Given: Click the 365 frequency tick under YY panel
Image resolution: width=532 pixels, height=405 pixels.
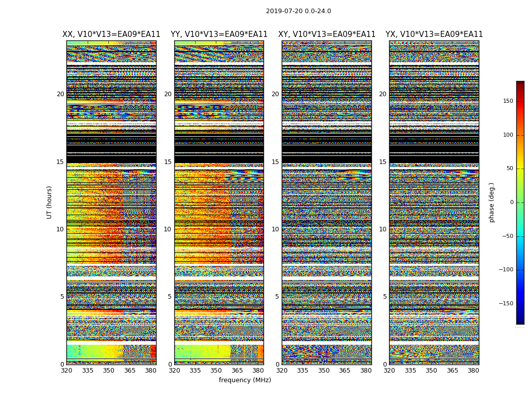Looking at the screenshot, I should pyautogui.click(x=238, y=371).
